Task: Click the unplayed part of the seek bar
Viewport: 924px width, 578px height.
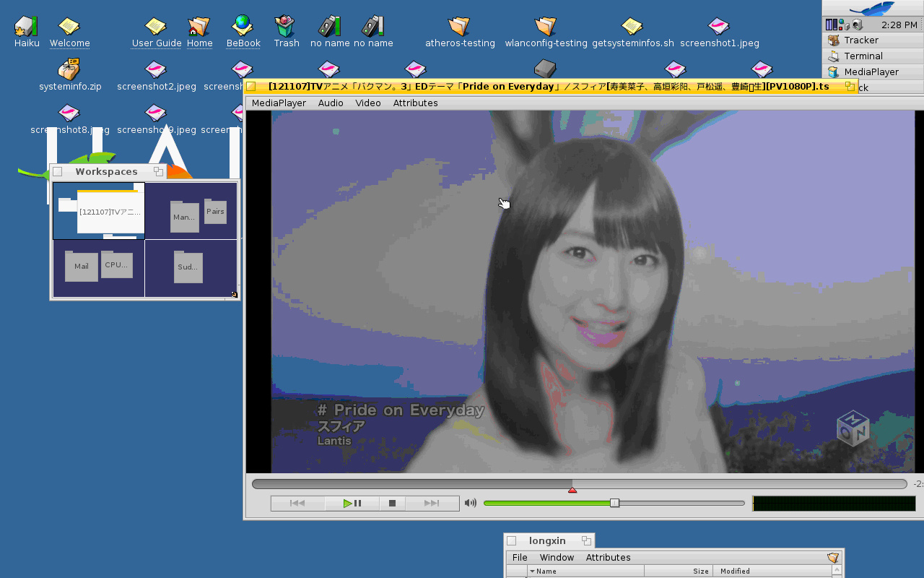Action: click(739, 484)
